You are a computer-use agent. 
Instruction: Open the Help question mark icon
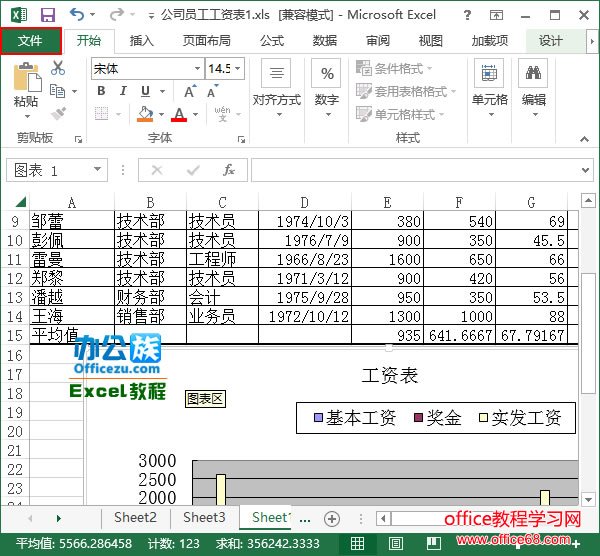467,15
